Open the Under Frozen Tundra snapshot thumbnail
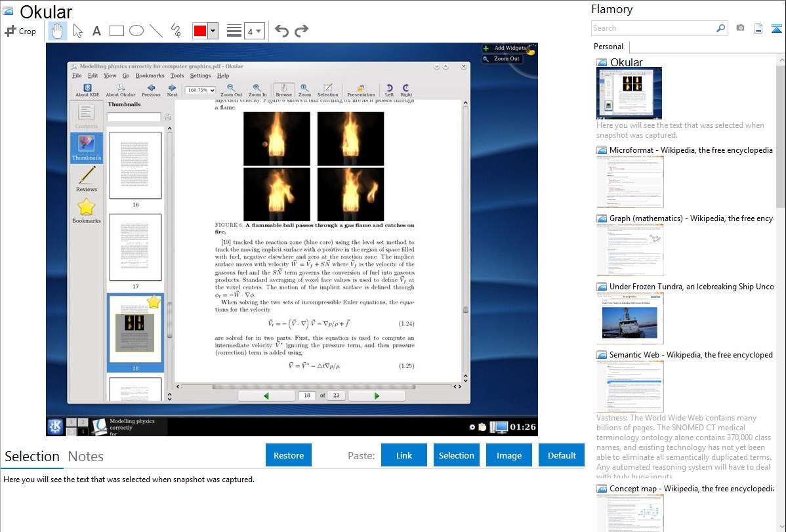 [630, 318]
